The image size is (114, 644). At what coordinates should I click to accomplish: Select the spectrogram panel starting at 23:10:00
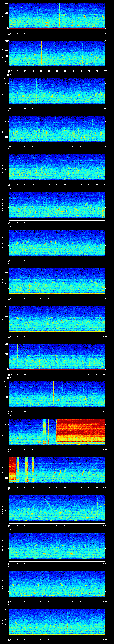(57, 356)
